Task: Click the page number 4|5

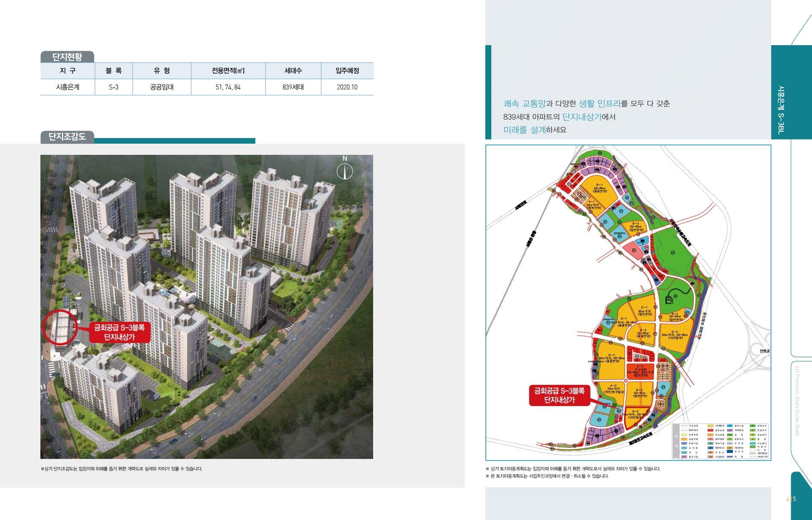Action: [791, 499]
